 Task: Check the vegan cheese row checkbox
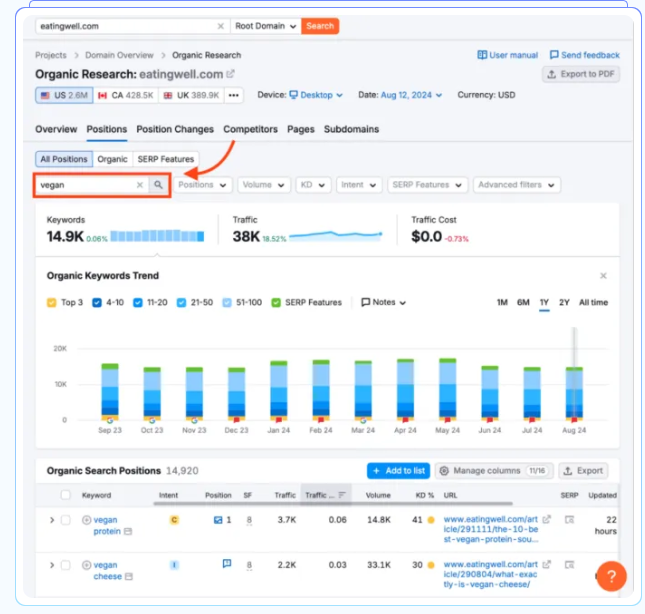[x=65, y=565]
